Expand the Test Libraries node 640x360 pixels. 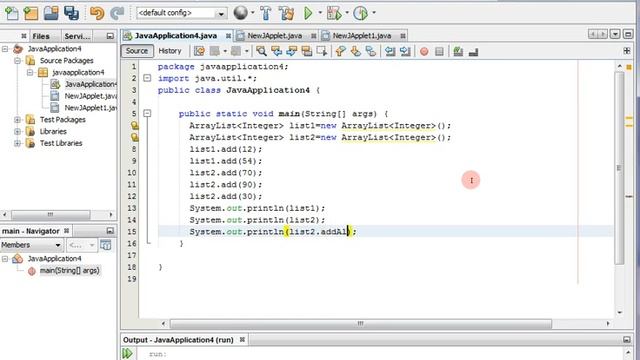click(18, 143)
